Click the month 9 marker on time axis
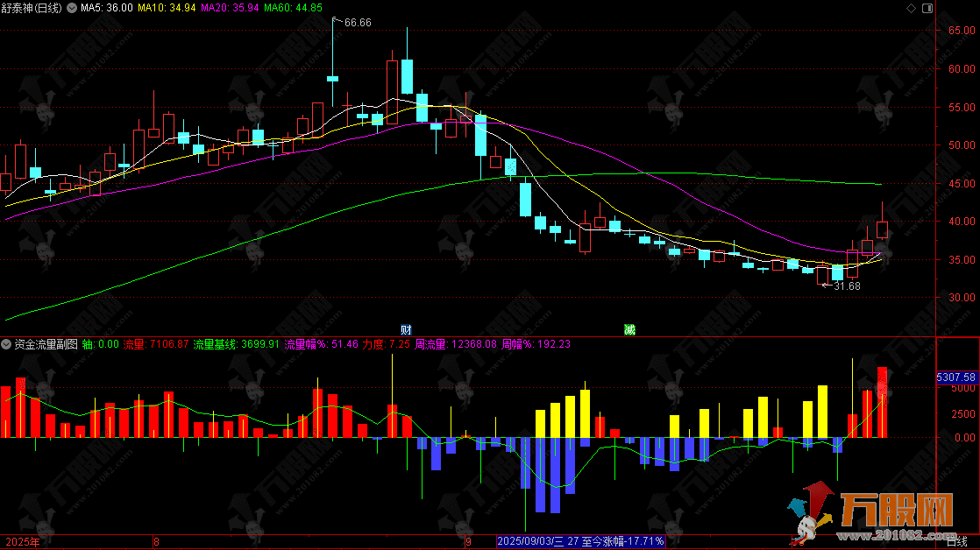980x550 pixels. tap(468, 542)
